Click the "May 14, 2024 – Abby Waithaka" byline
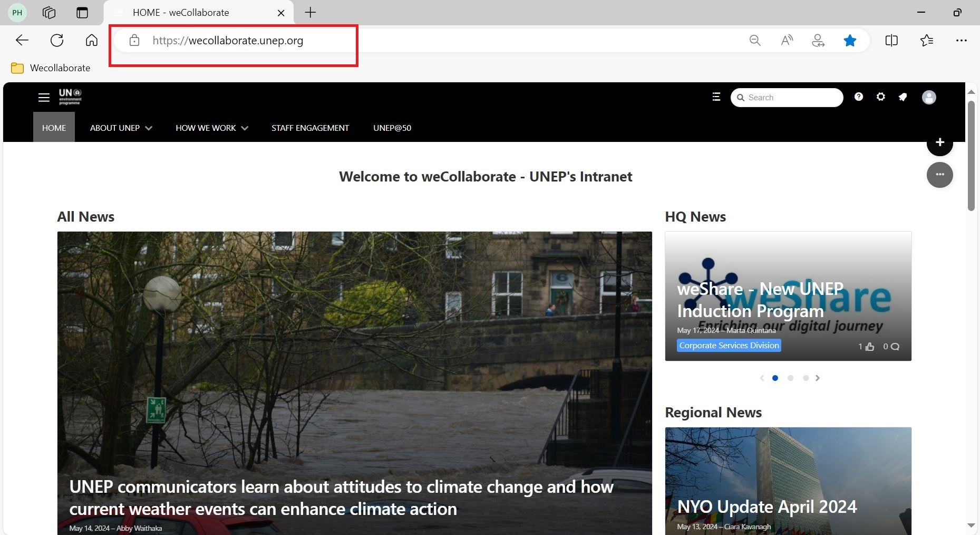Image resolution: width=980 pixels, height=535 pixels. 115,528
